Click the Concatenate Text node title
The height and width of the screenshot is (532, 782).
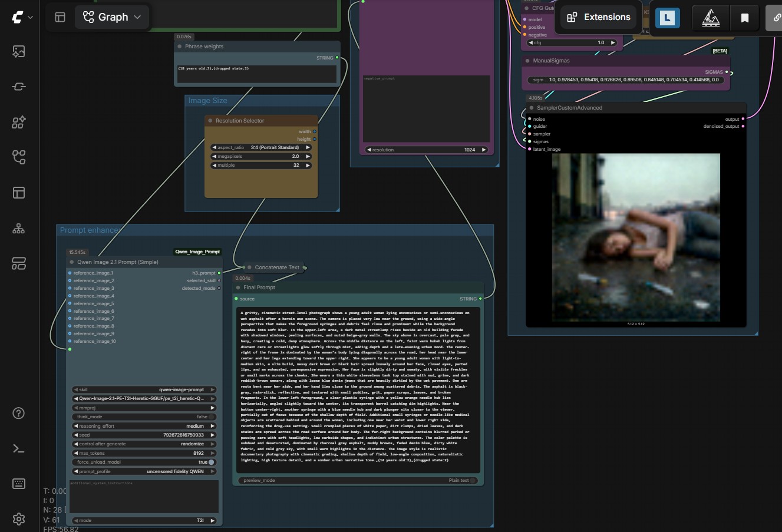(277, 267)
